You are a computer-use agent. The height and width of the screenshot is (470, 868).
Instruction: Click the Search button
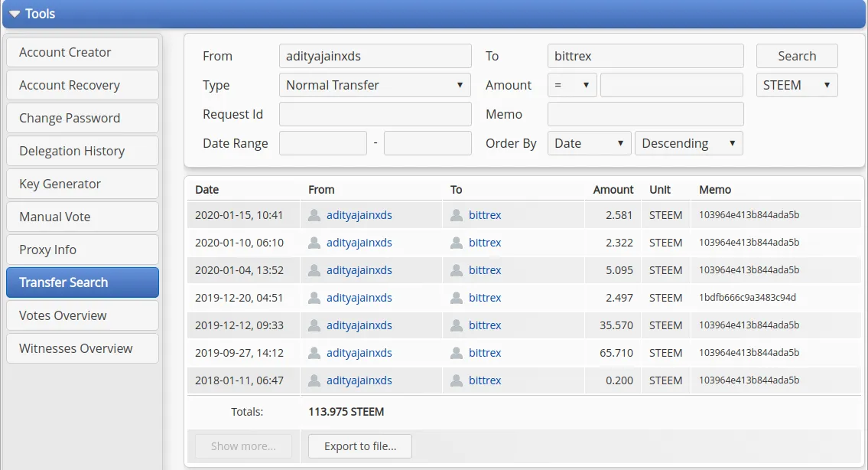tap(797, 56)
